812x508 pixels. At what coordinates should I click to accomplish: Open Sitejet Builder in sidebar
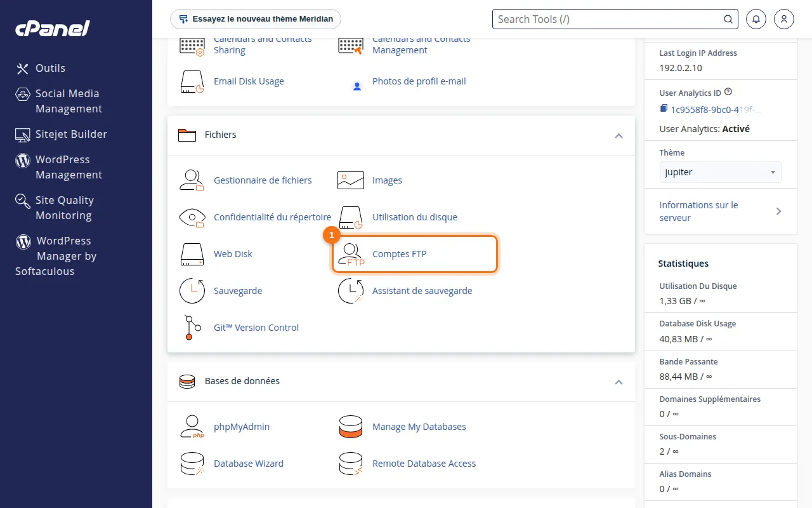tap(61, 134)
